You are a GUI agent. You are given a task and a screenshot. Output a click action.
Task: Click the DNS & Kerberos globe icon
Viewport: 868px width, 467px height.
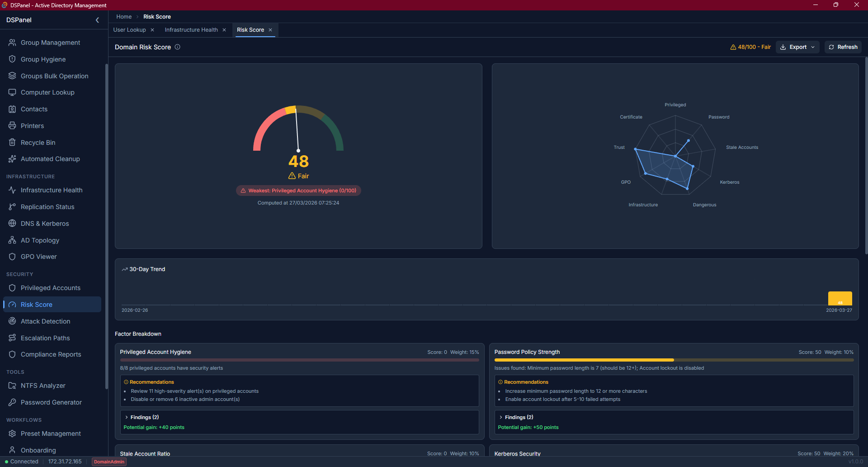12,224
